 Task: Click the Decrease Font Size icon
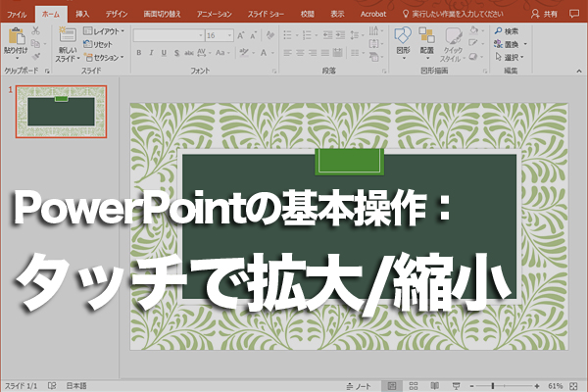tap(253, 35)
